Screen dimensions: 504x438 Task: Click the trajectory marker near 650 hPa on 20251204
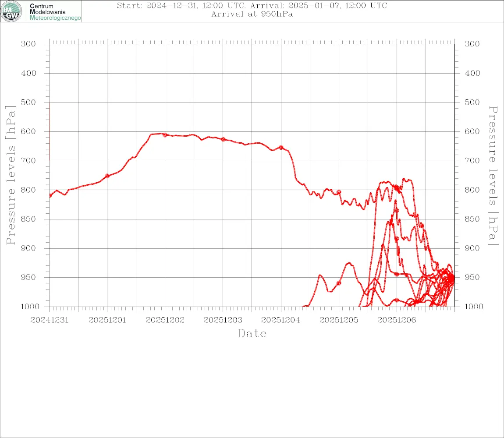pyautogui.click(x=281, y=148)
